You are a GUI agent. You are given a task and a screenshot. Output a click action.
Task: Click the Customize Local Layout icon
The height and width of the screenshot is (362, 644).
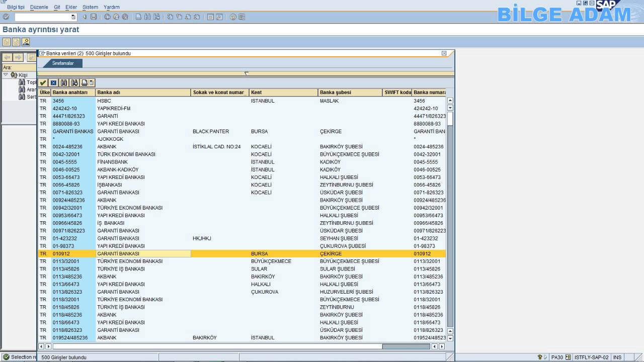(242, 17)
